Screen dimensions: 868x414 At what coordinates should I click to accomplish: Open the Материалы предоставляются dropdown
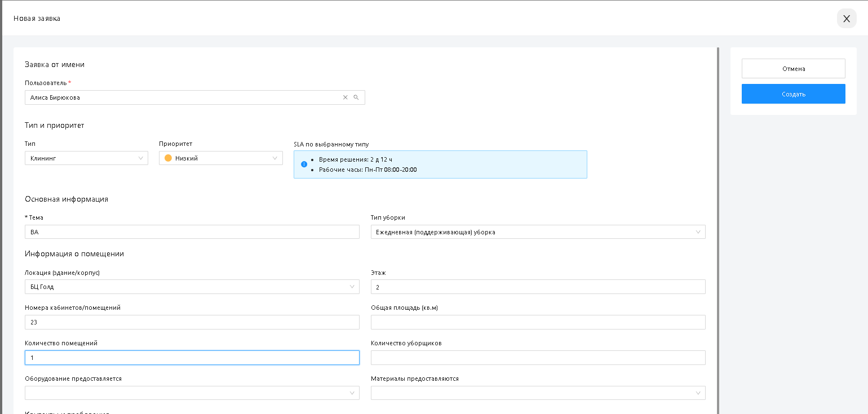[538, 393]
